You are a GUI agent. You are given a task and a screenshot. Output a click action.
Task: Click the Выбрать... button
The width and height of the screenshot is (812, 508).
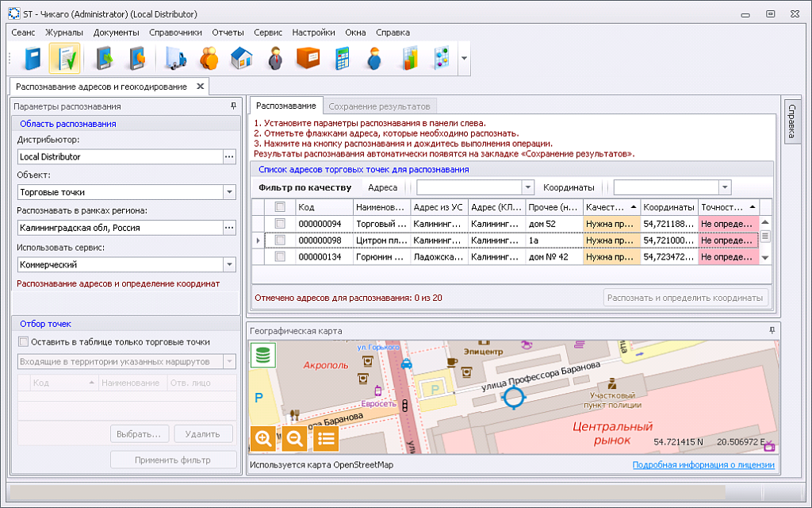pos(139,434)
